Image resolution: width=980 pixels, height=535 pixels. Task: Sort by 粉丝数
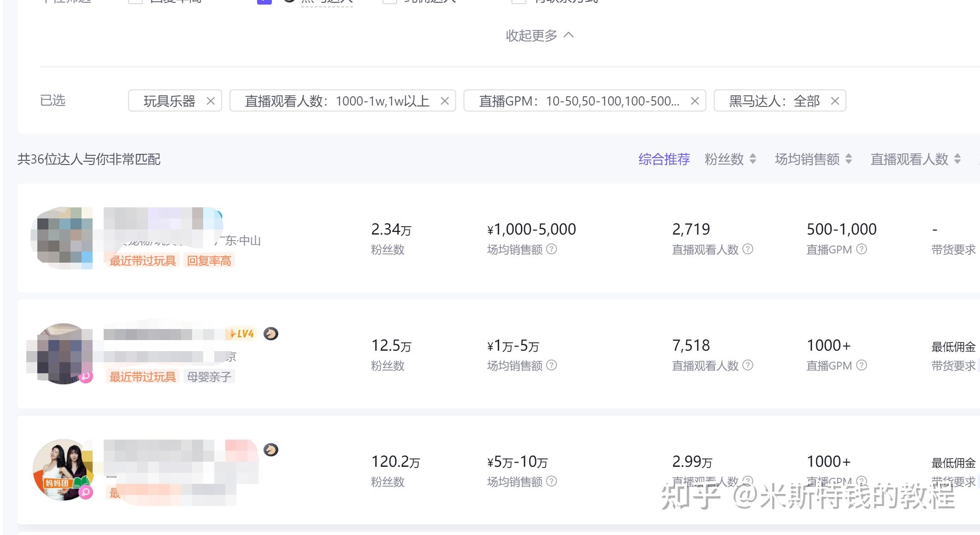(730, 159)
